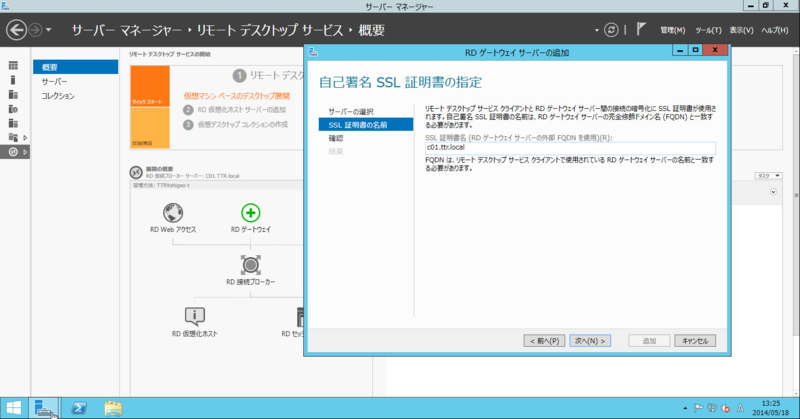The image size is (800, 419).
Task: Click the キャンセル button in the wizard
Action: click(695, 340)
